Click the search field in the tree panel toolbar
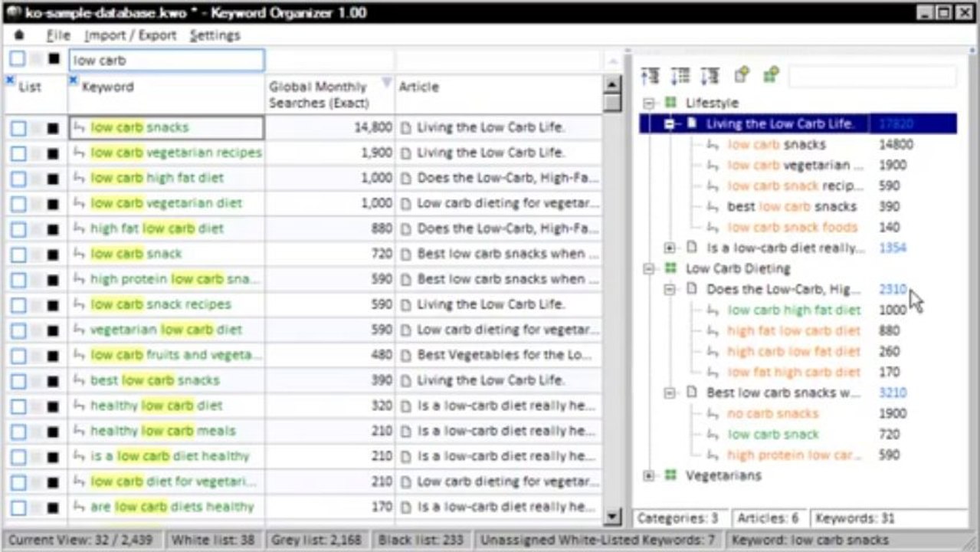This screenshot has height=552, width=980. click(x=873, y=75)
